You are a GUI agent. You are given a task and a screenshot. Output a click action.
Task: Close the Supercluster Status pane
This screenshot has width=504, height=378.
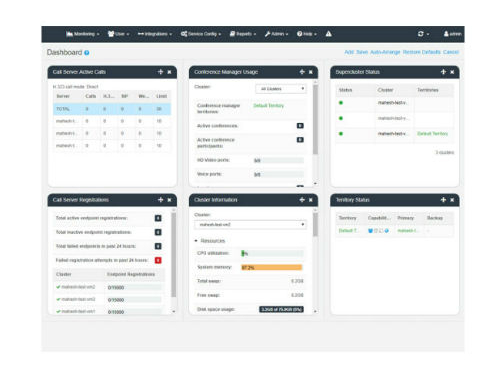coord(452,72)
